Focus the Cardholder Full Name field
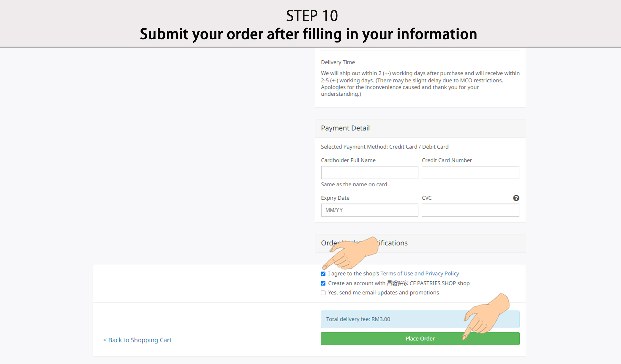The height and width of the screenshot is (364, 621). (369, 173)
